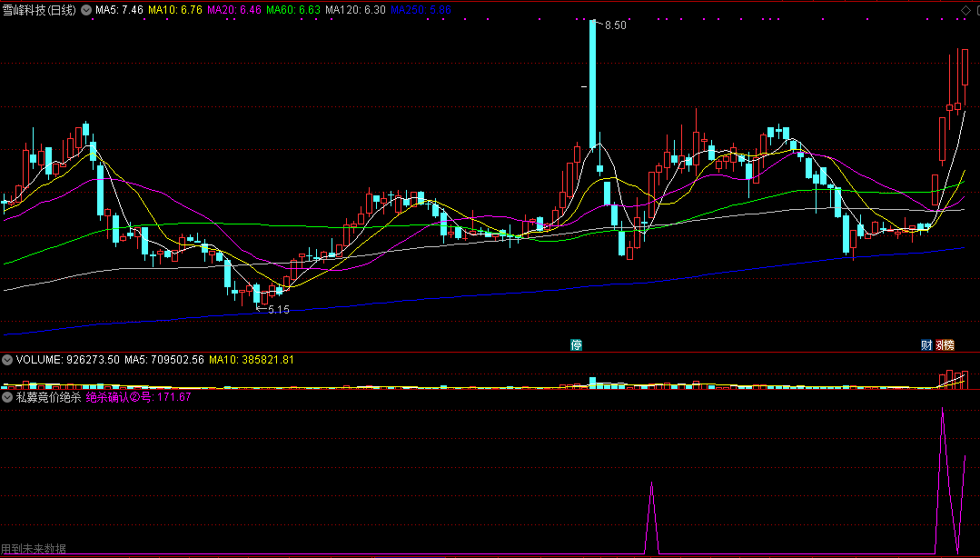
Task: Click the 雪峰科技(日线) chart title
Action: click(39, 10)
